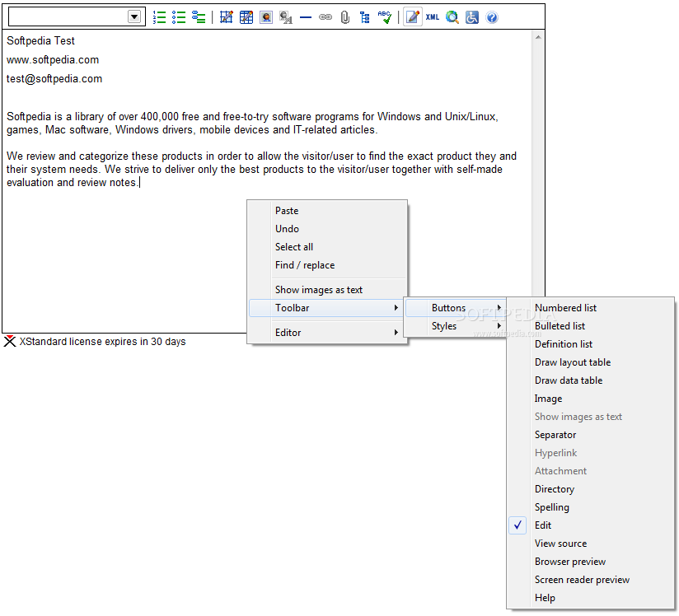Screen dimensions: 679x616
Task: Click disabled Attachment item in Buttons submenu
Action: (x=590, y=471)
